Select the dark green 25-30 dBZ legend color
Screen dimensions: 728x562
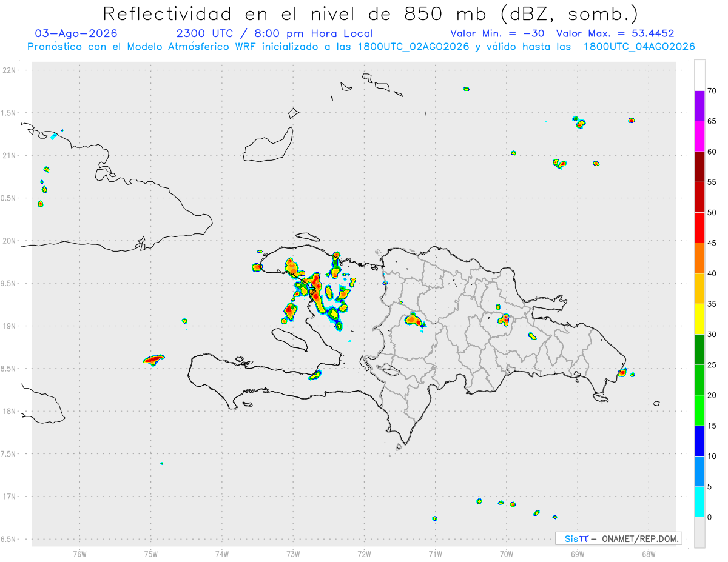[699, 350]
